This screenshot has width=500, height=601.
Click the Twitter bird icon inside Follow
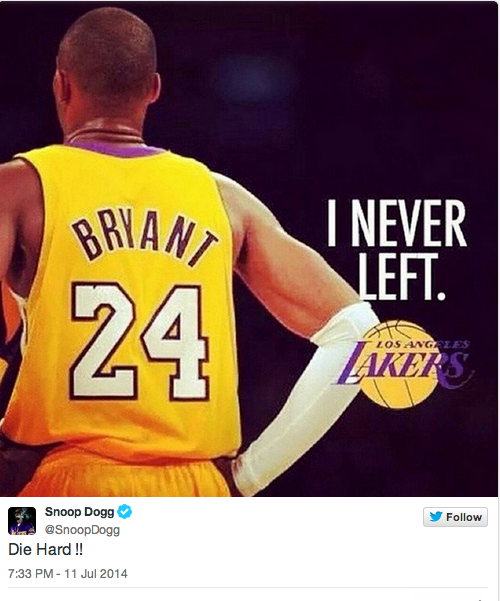(436, 517)
